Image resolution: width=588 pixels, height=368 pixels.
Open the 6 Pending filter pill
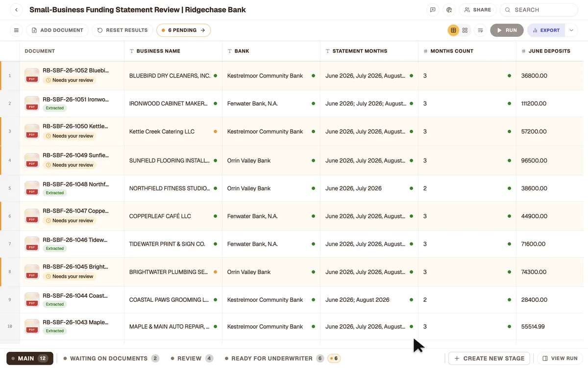coord(184,30)
